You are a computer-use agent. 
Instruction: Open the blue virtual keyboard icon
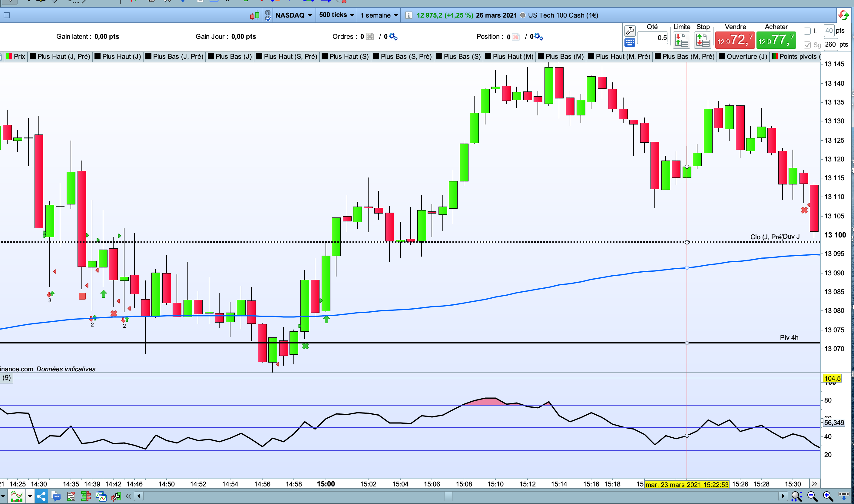630,42
